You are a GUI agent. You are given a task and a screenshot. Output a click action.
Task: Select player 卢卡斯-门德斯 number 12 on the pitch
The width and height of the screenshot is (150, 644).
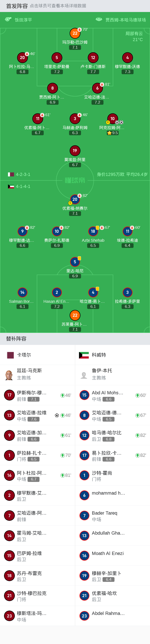pos(93,57)
